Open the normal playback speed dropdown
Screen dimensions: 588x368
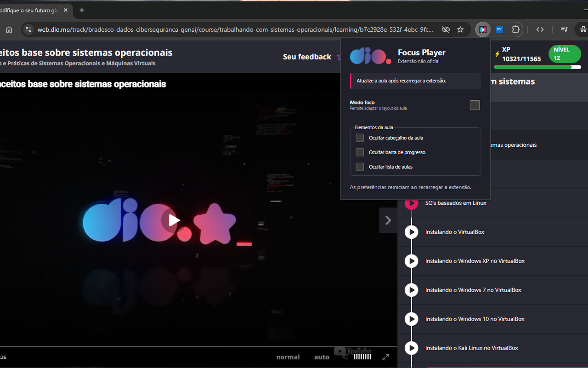tap(288, 357)
